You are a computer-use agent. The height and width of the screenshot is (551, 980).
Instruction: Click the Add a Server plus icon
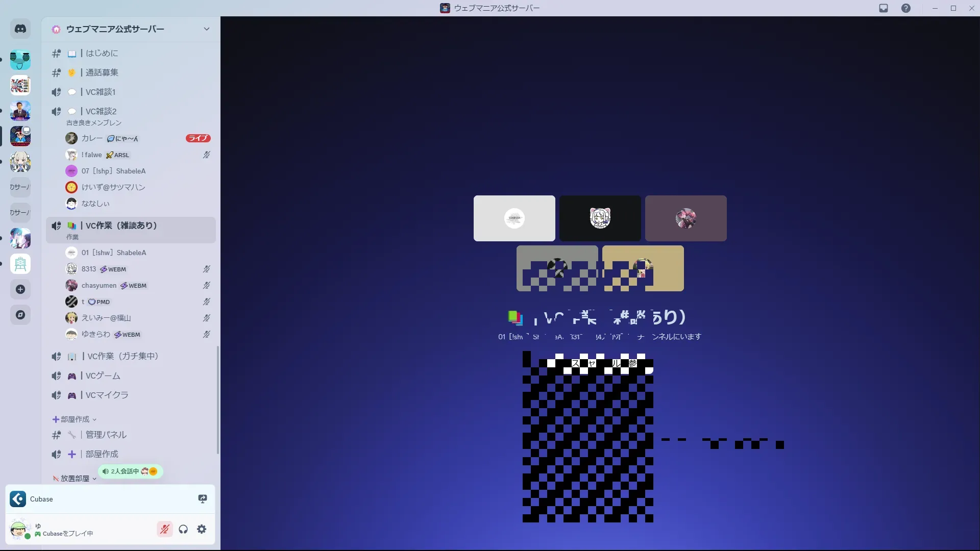click(20, 290)
